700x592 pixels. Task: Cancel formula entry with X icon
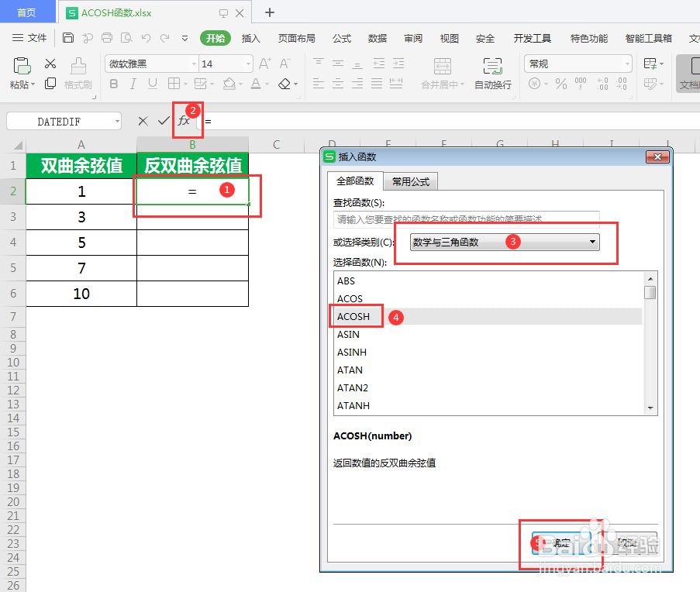click(143, 121)
